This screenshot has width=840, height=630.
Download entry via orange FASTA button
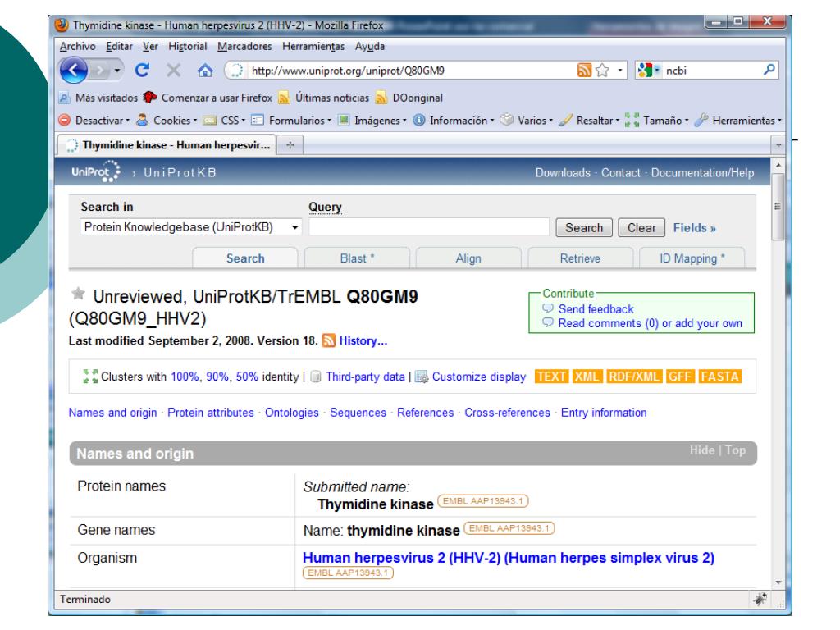(x=722, y=377)
